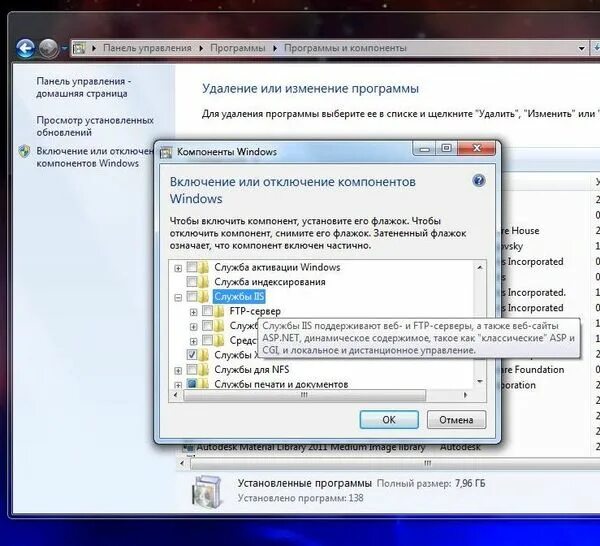The width and height of the screenshot is (600, 546).
Task: Click folder icon of 'Службы для NFS'
Action: (x=204, y=369)
